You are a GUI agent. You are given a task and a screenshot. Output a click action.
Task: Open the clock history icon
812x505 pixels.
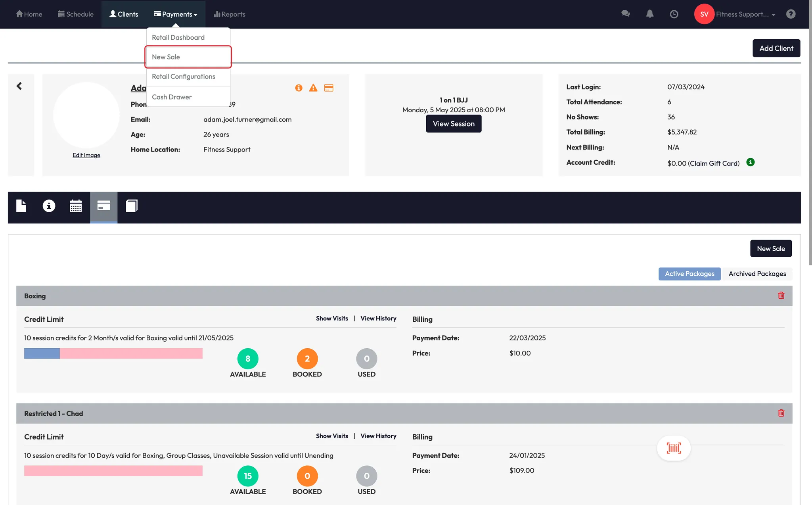pos(674,14)
